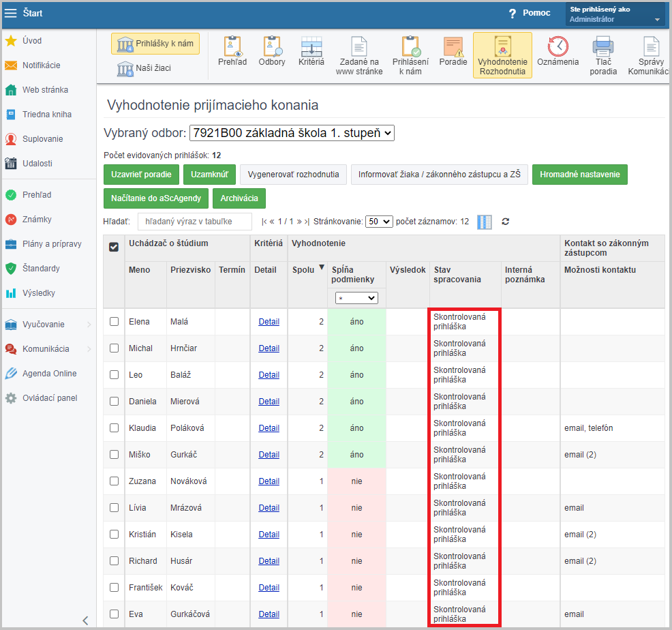672x630 pixels.
Task: Open the Stránkovanie 50 dropdown
Action: pyautogui.click(x=379, y=222)
